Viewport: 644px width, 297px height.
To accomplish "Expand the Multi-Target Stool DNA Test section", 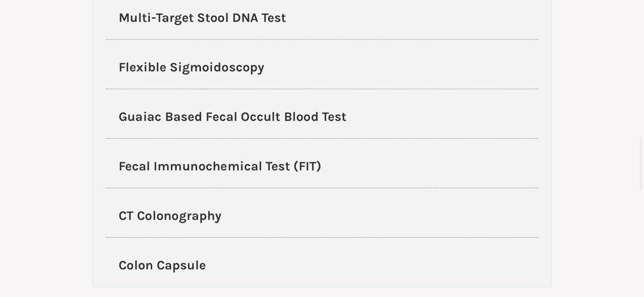I will pos(202,18).
